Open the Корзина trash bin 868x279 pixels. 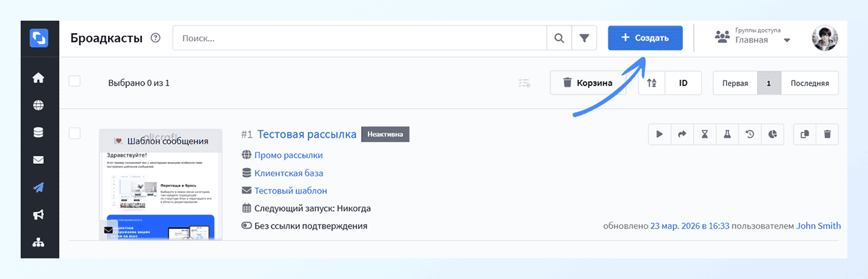[x=588, y=83]
